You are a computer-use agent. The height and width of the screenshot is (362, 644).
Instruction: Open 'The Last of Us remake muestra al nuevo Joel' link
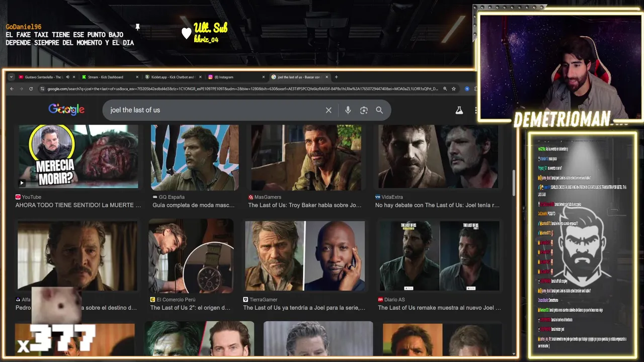click(x=439, y=308)
